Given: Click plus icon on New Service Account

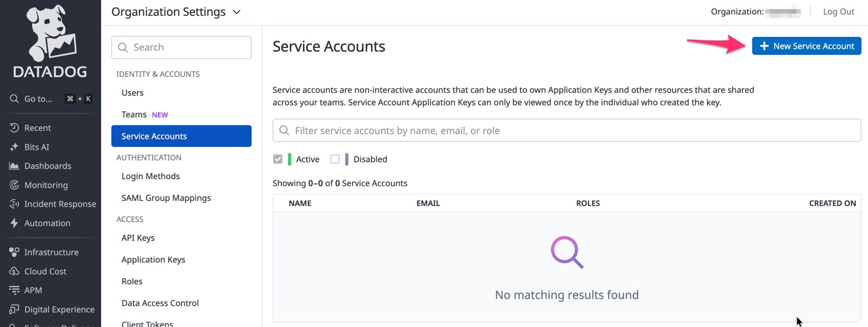Looking at the screenshot, I should (x=764, y=46).
